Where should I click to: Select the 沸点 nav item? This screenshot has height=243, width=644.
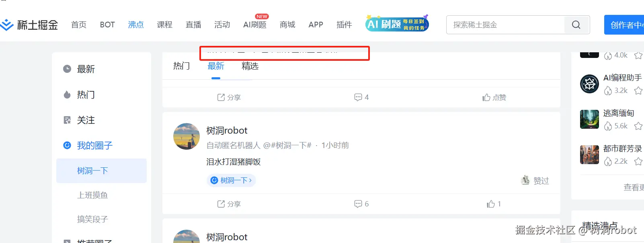coord(136,25)
